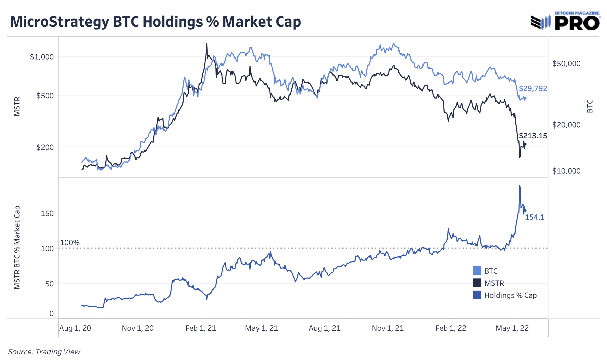Click the Source: Trading View text
The width and height of the screenshot is (607, 364).
click(x=44, y=352)
